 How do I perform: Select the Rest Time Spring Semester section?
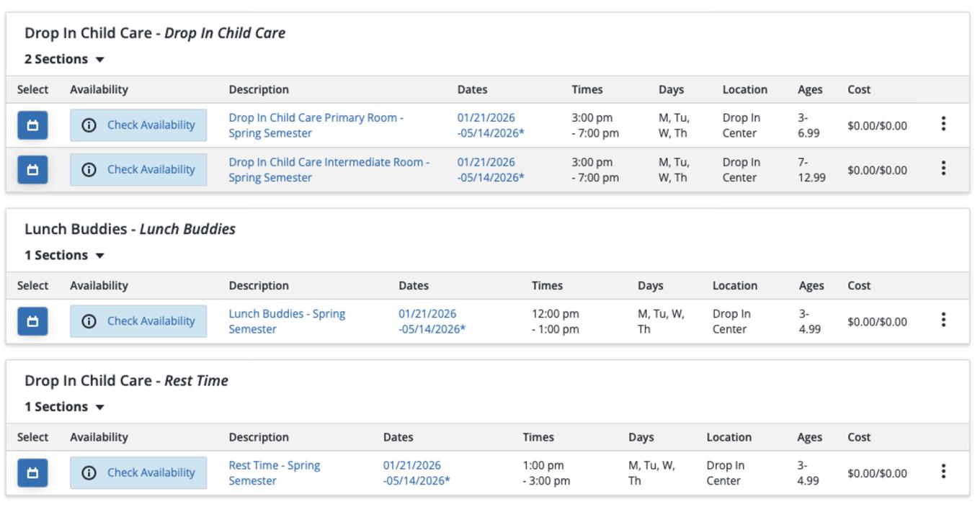(x=32, y=473)
